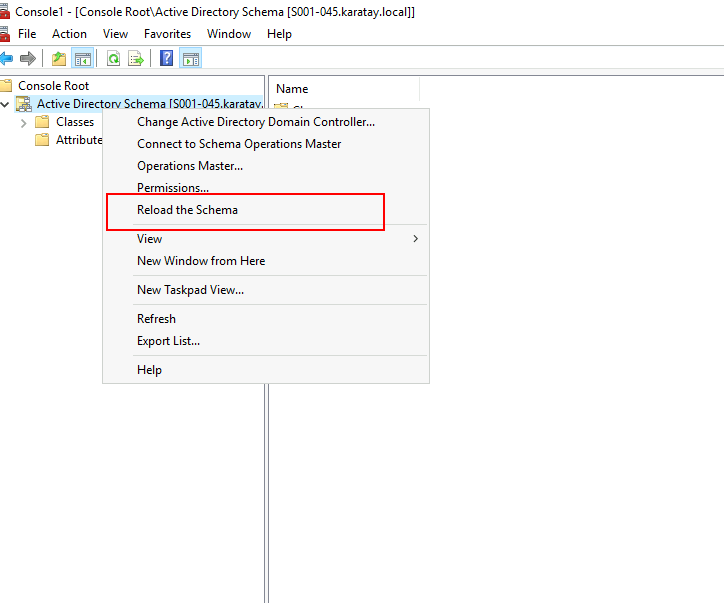
Task: Click the Name column header
Action: (x=344, y=89)
